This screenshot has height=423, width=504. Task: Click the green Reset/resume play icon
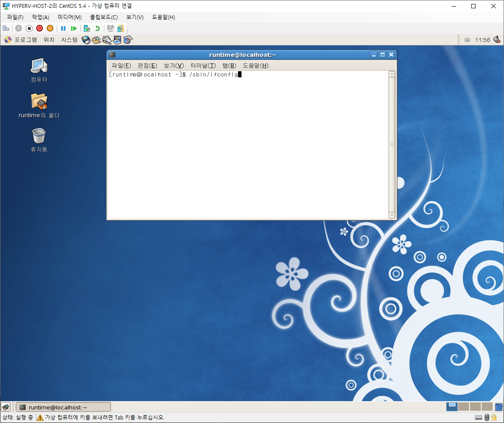(74, 28)
